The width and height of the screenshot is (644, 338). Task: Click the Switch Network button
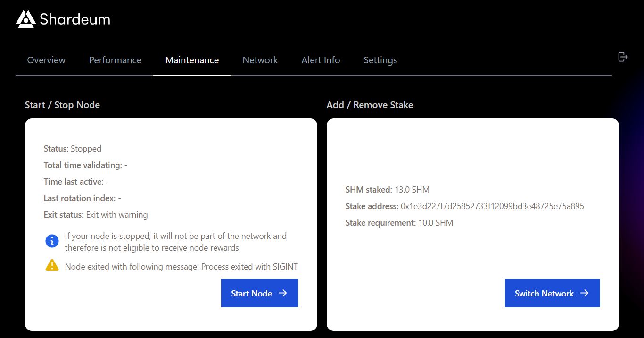pos(552,293)
